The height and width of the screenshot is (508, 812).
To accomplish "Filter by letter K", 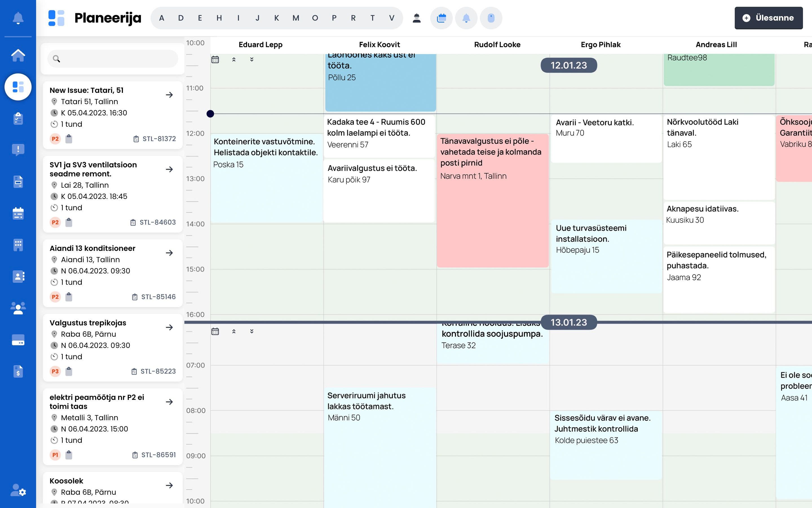I will (x=277, y=18).
